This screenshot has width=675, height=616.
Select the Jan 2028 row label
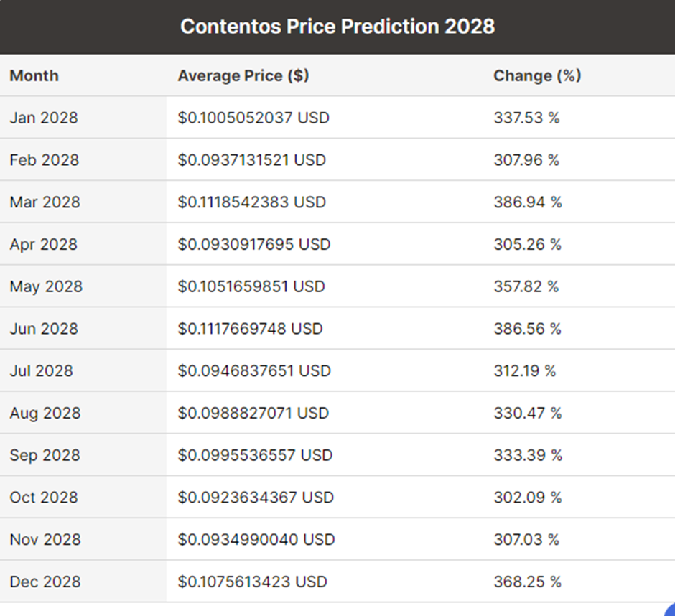[44, 118]
